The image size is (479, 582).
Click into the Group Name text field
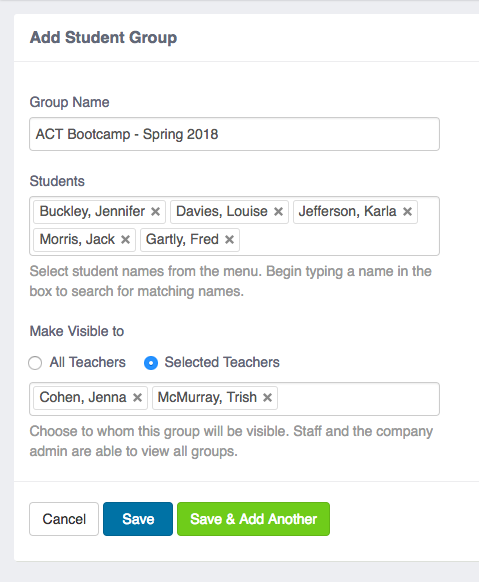click(x=234, y=134)
